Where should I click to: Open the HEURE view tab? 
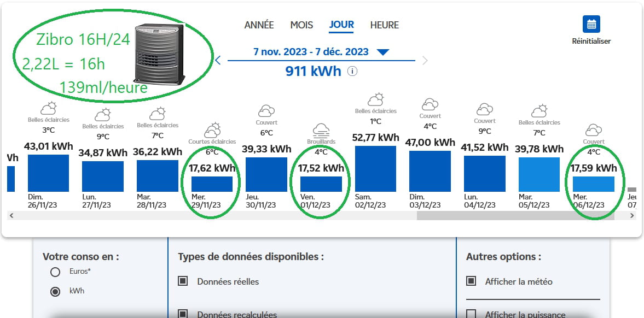tap(384, 25)
